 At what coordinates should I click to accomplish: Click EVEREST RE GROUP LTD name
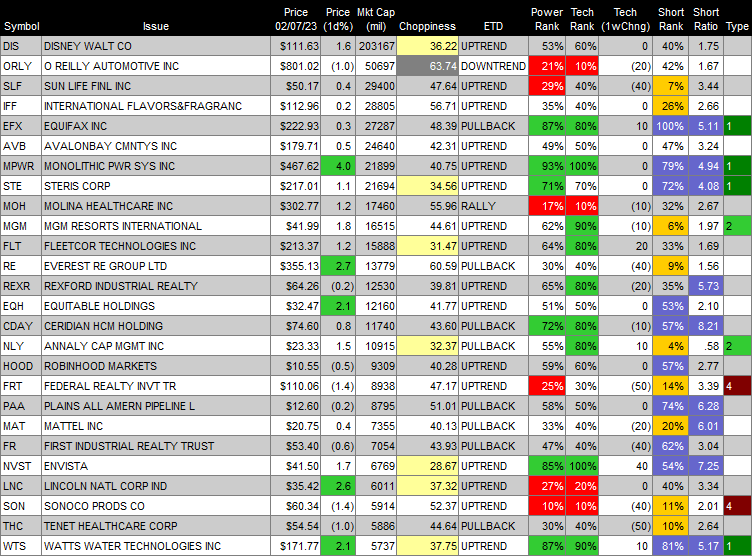[x=106, y=266]
